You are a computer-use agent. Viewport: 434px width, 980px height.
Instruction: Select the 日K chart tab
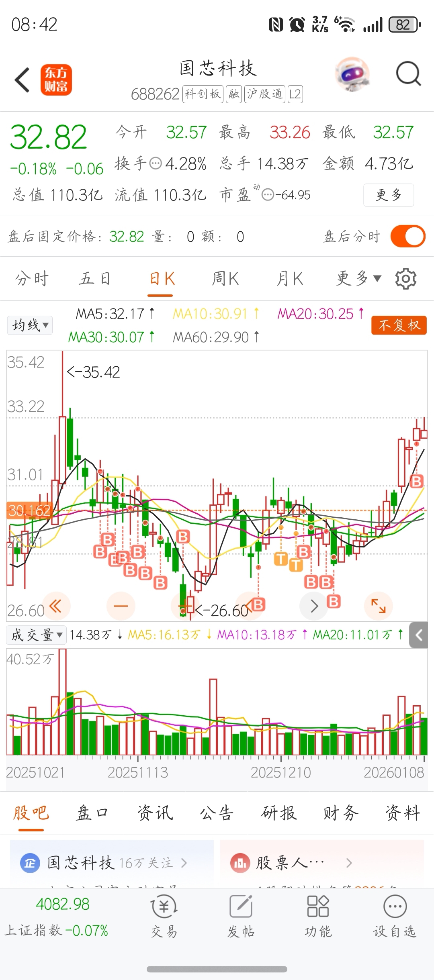click(162, 278)
